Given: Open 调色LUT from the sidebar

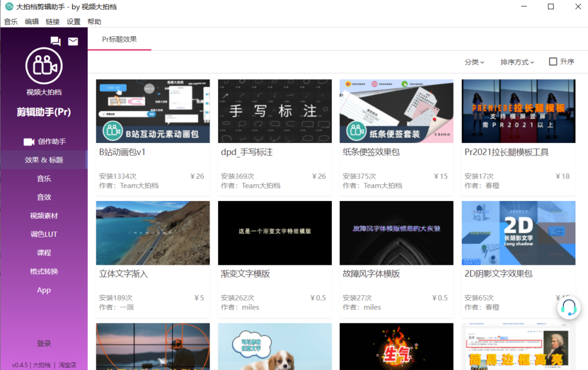Looking at the screenshot, I should [44, 234].
